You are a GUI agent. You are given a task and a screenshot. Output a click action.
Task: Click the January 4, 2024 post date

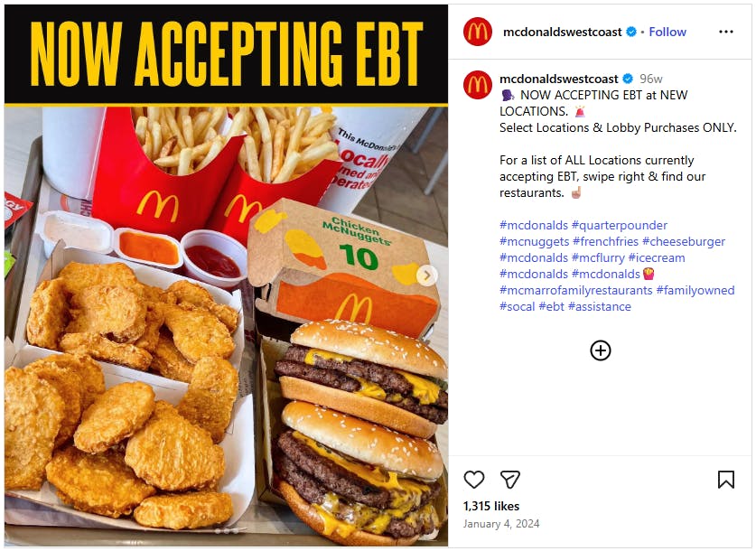pyautogui.click(x=501, y=524)
